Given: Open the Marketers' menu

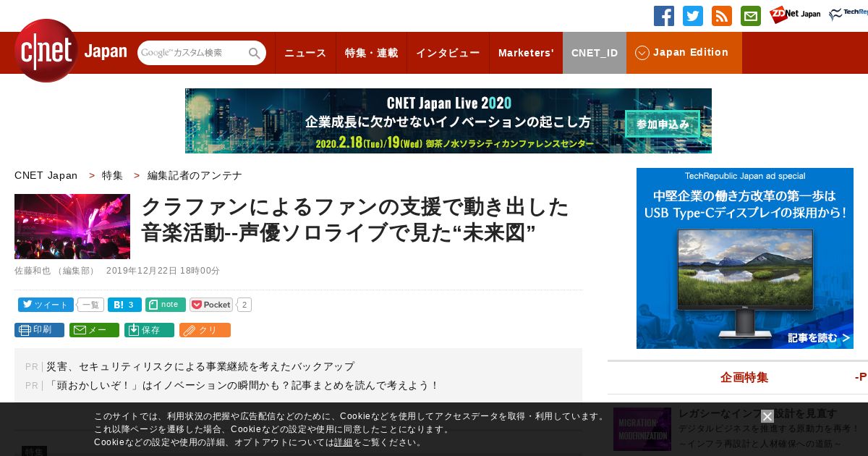Looking at the screenshot, I should [526, 53].
